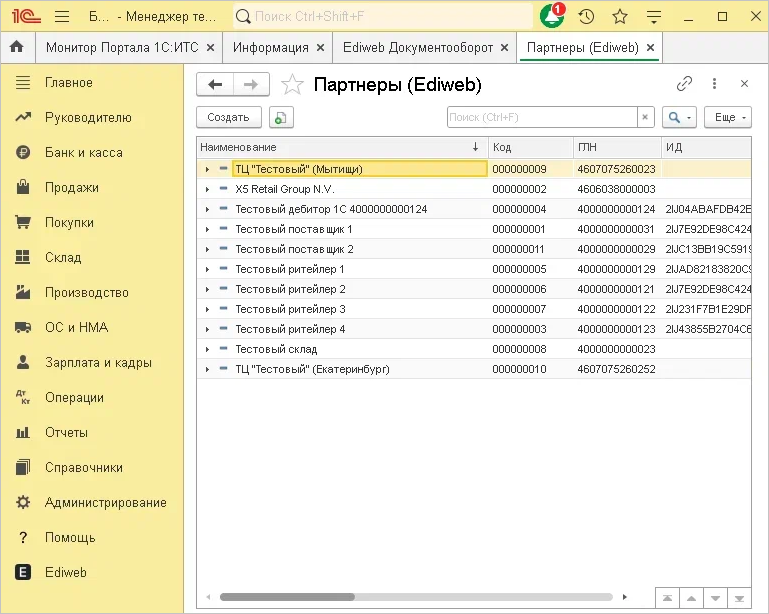Viewport: 769px width, 614px height.
Task: Expand the X5 Retail Group N.V. row
Action: [207, 189]
